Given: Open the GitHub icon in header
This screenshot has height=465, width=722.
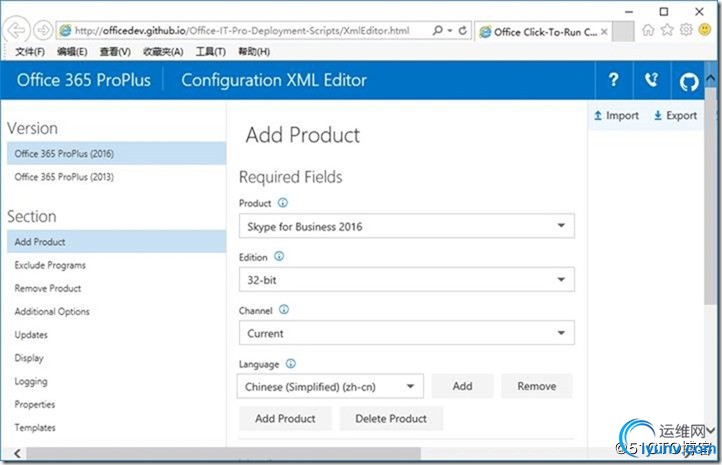Looking at the screenshot, I should click(x=688, y=81).
